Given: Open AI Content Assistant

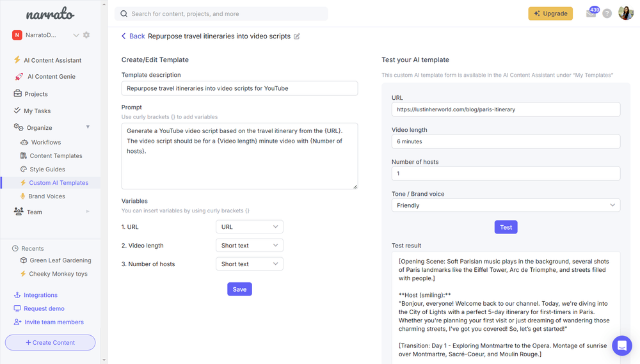Looking at the screenshot, I should pyautogui.click(x=52, y=60).
